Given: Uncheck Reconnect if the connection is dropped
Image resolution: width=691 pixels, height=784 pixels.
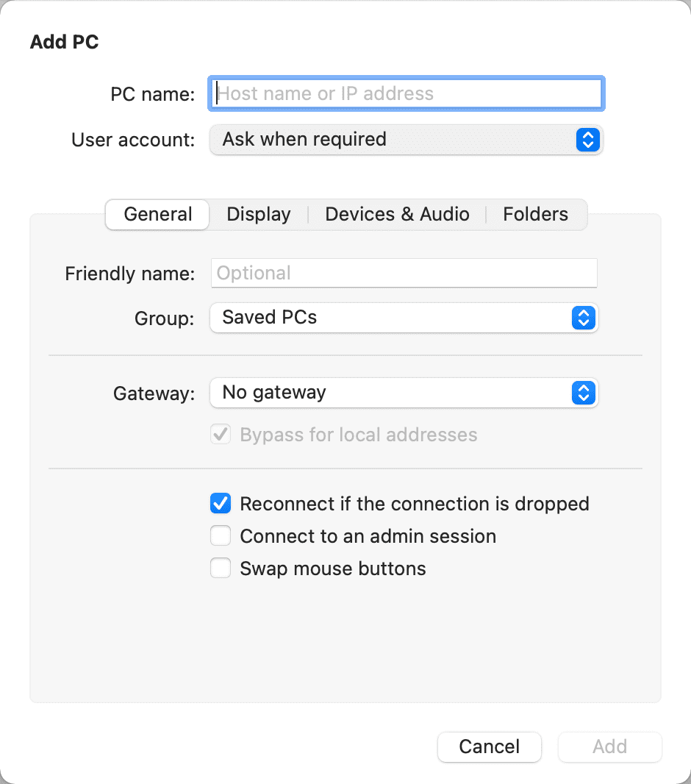Looking at the screenshot, I should pyautogui.click(x=221, y=503).
